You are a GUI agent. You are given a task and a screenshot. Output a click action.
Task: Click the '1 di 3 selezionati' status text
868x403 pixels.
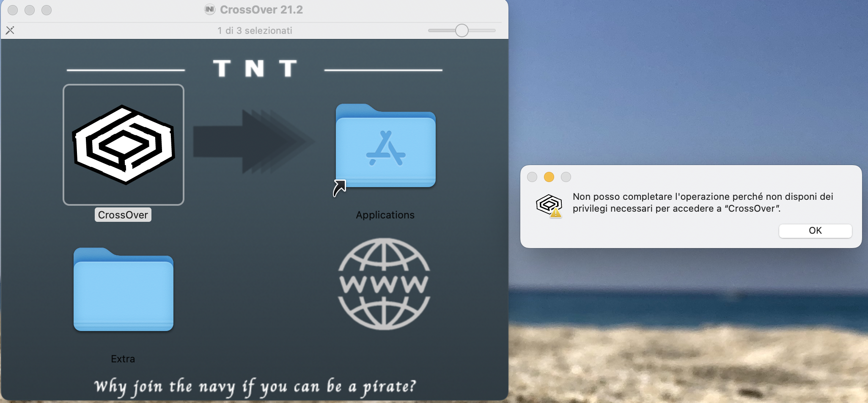[255, 30]
